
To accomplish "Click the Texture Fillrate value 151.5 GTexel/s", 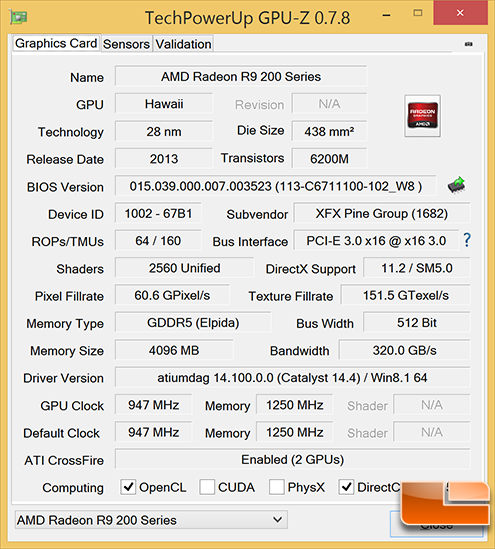I will coord(405,295).
